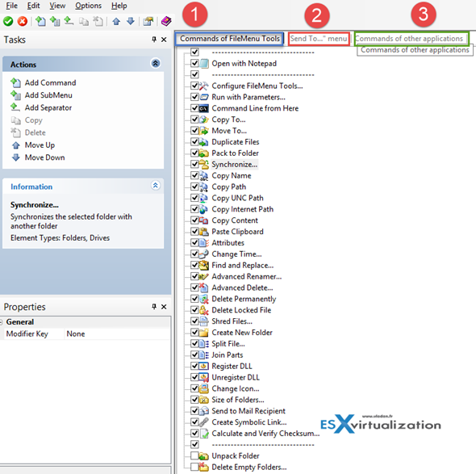The width and height of the screenshot is (476, 474).
Task: Click the Paste Clipboard icon
Action: (x=204, y=232)
